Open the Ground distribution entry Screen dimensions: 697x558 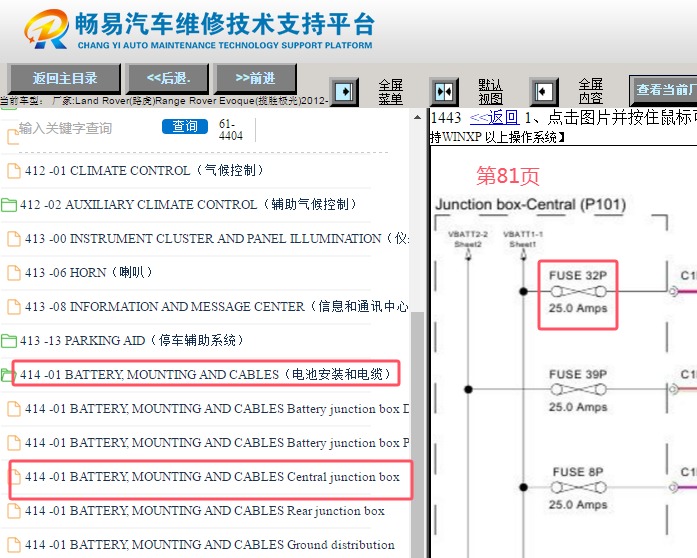[x=210, y=545]
